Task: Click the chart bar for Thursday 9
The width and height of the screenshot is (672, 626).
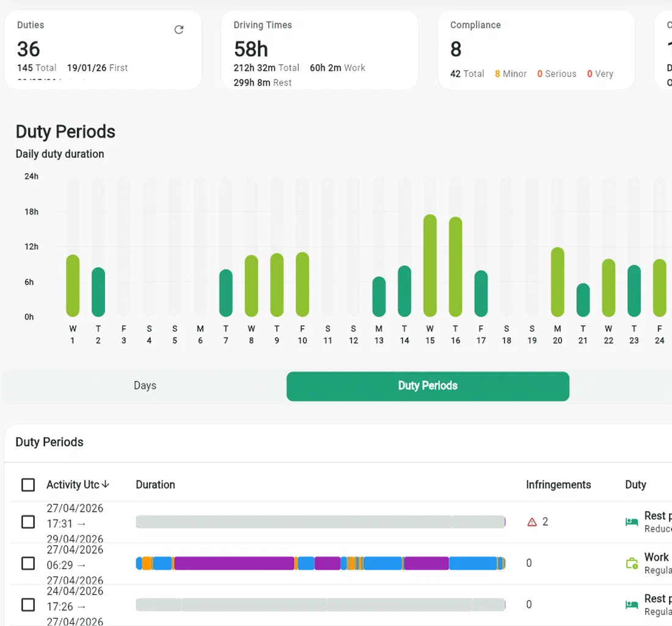Action: [277, 285]
